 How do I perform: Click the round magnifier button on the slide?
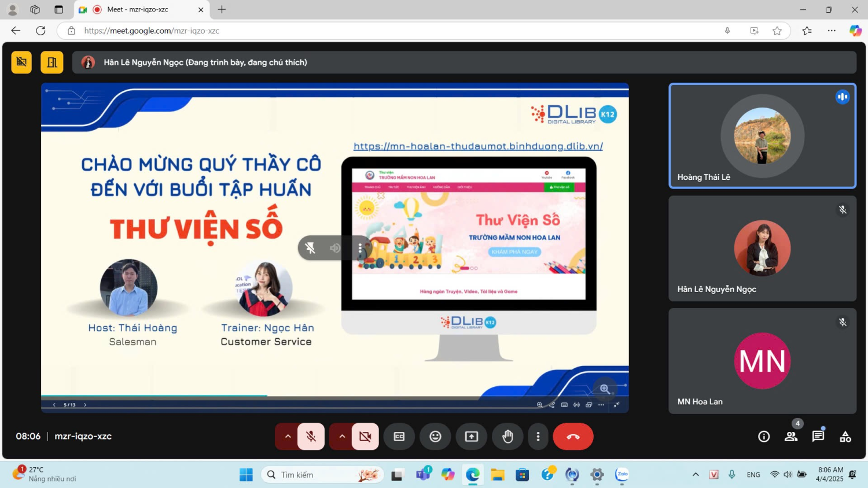[x=605, y=389]
